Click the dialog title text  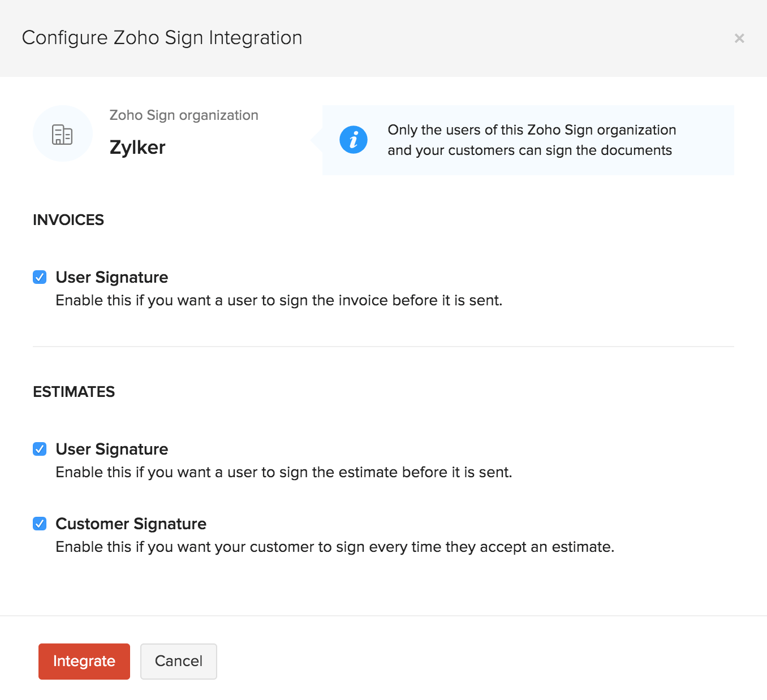[162, 38]
